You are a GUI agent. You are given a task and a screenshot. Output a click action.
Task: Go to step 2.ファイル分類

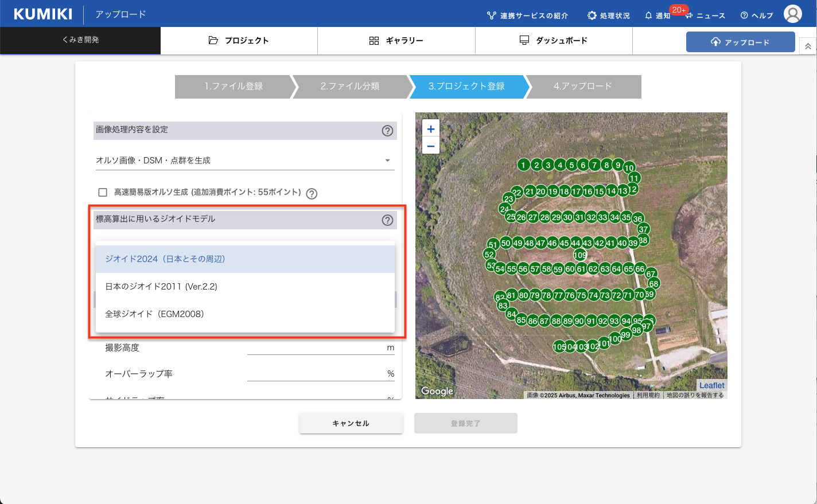point(350,87)
